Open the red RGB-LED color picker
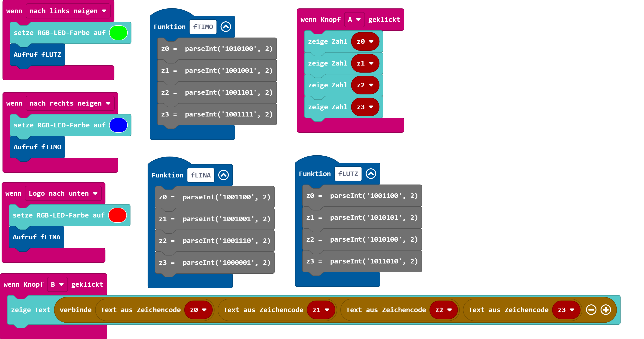This screenshot has height=339, width=644. coord(118,215)
